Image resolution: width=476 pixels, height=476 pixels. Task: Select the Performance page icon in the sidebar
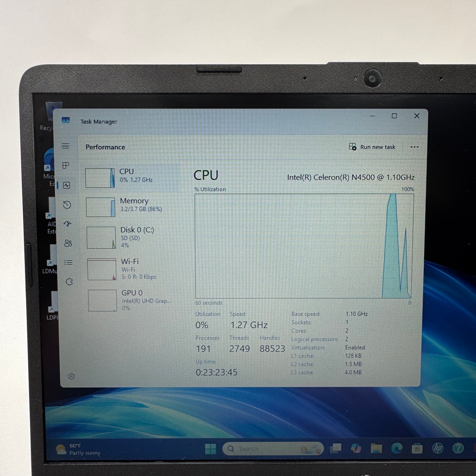pyautogui.click(x=67, y=185)
